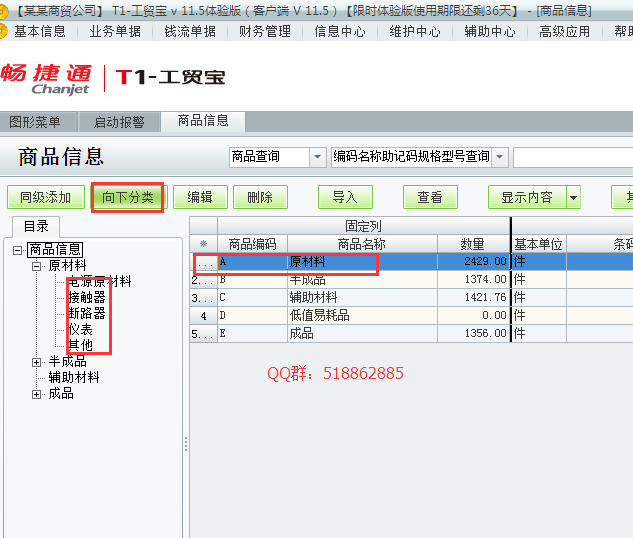Viewport: 633px width, 538px height.
Task: Select 接触器 in the category tree
Action: [87, 298]
